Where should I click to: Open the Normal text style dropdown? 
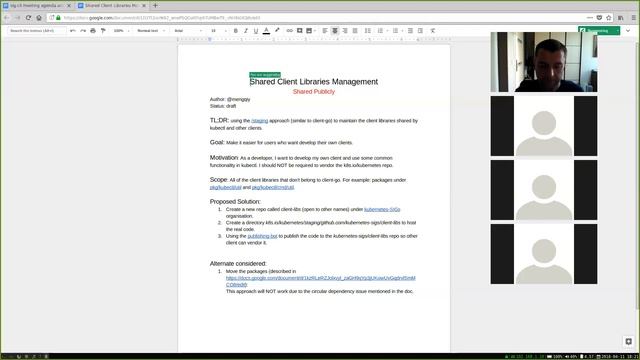[x=151, y=31]
